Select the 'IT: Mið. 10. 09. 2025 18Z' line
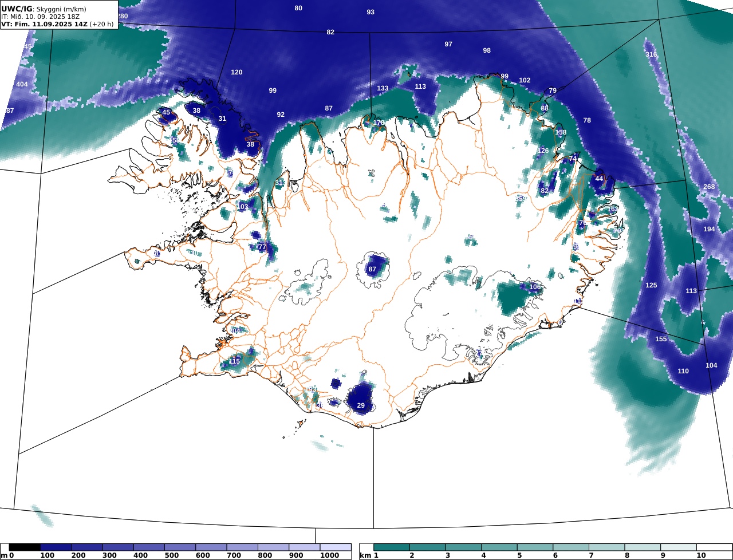The image size is (733, 560). click(x=40, y=17)
